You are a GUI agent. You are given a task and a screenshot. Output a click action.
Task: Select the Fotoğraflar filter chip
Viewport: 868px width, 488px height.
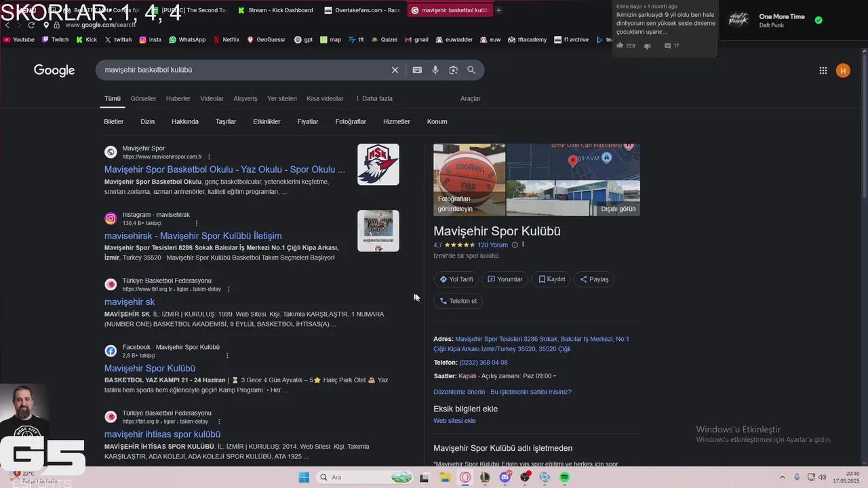coord(351,122)
